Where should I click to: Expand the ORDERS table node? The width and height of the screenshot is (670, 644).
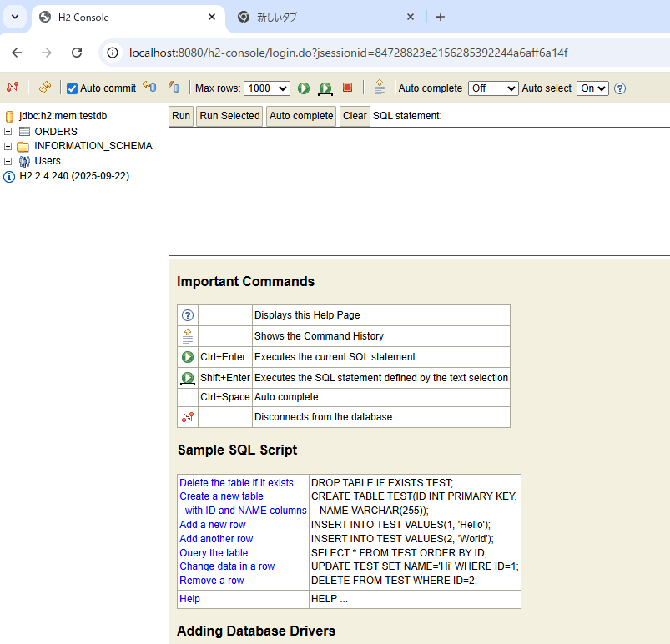coord(8,132)
